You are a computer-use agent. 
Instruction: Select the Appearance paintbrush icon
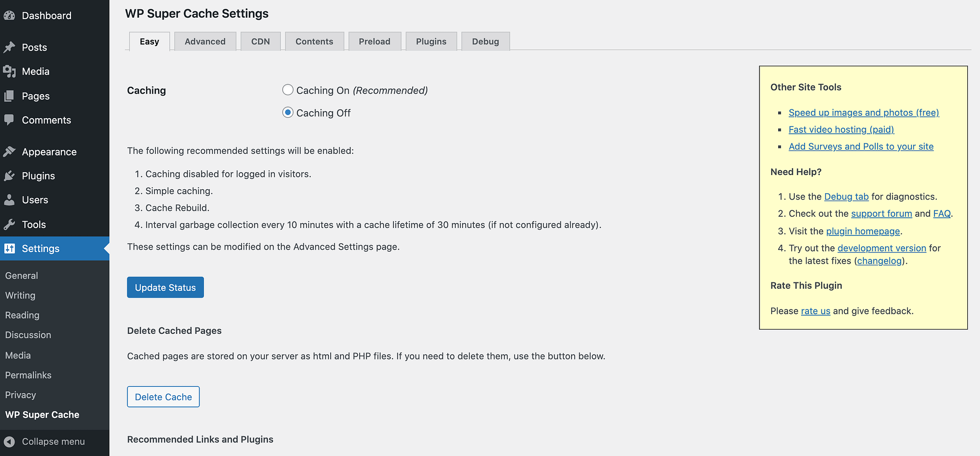point(9,151)
